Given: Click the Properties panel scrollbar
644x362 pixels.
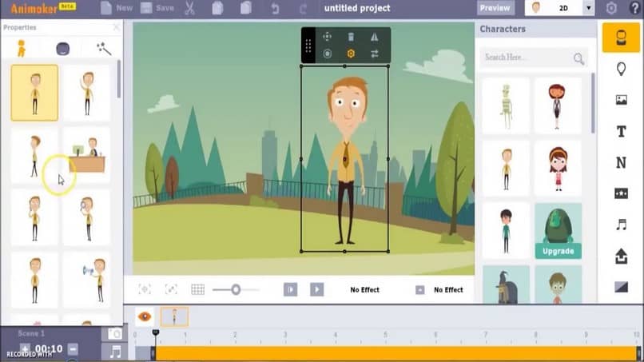Looking at the screenshot, I should 119,79.
